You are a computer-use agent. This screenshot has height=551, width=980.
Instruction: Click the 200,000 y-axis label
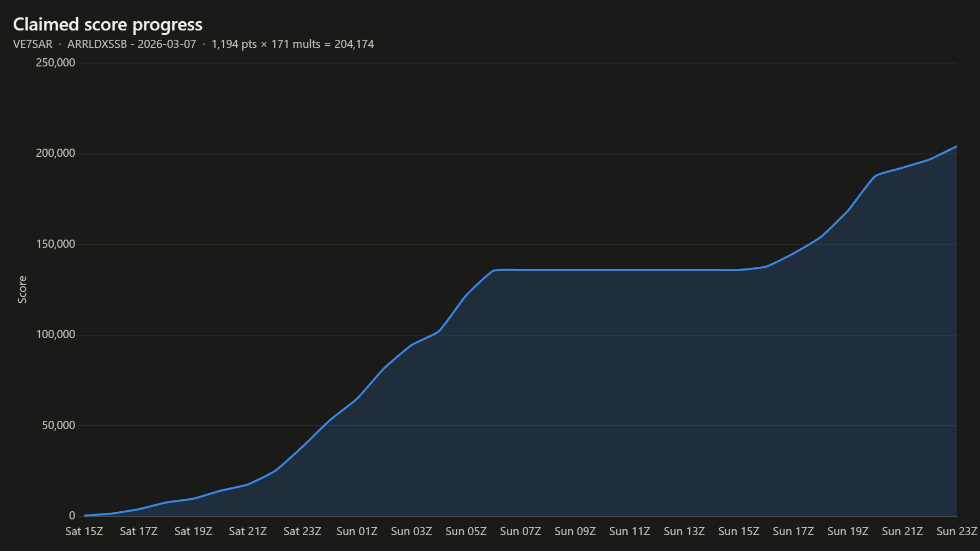pyautogui.click(x=56, y=153)
